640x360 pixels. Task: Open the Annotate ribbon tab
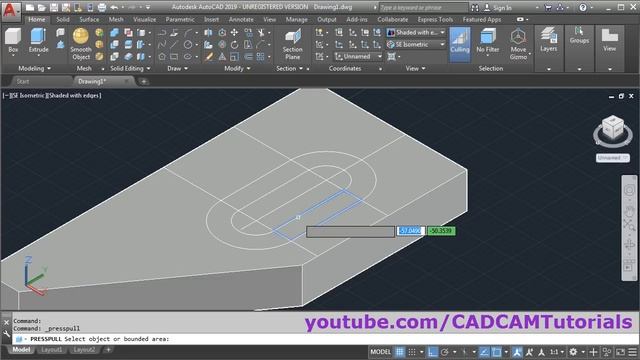click(241, 19)
